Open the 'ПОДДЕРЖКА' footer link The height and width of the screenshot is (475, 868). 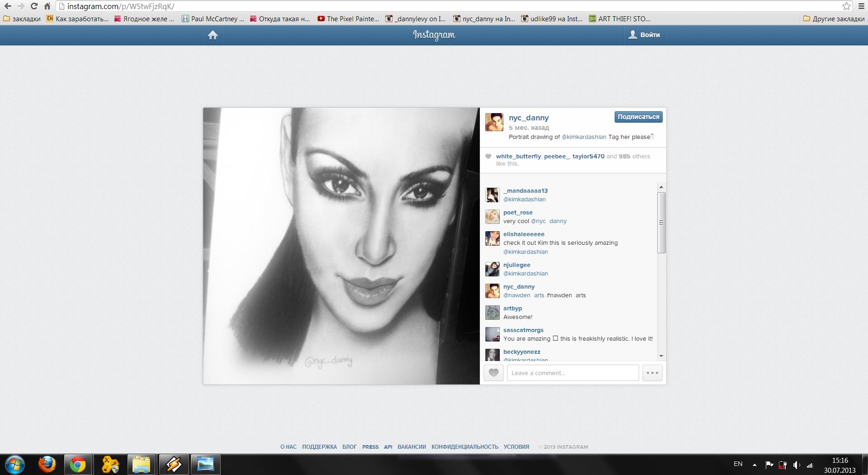(319, 447)
